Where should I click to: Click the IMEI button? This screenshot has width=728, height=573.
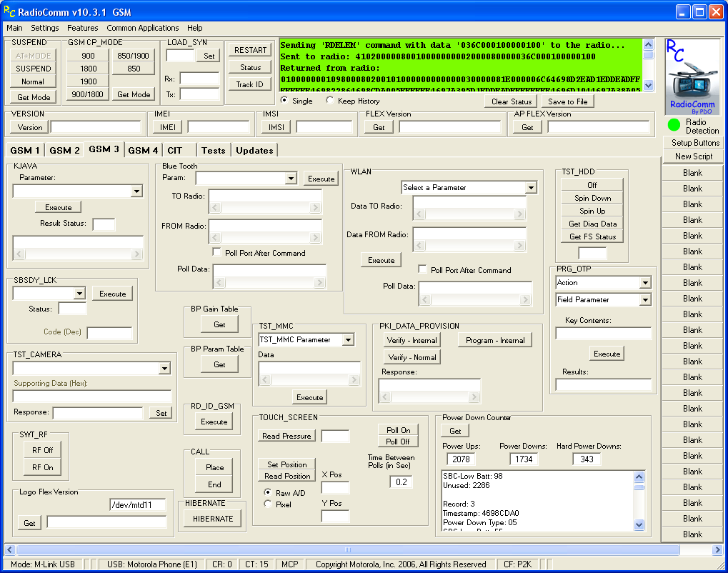[x=168, y=127]
